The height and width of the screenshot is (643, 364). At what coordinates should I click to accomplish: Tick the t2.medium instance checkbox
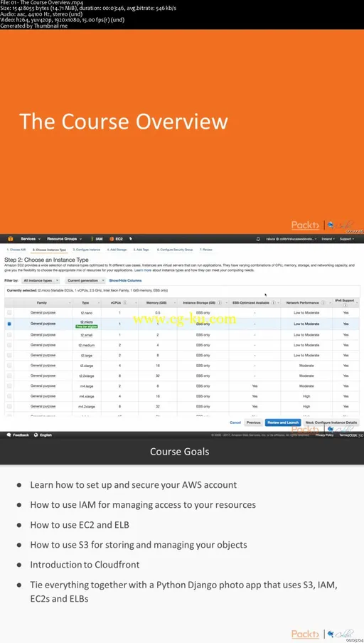point(9,345)
